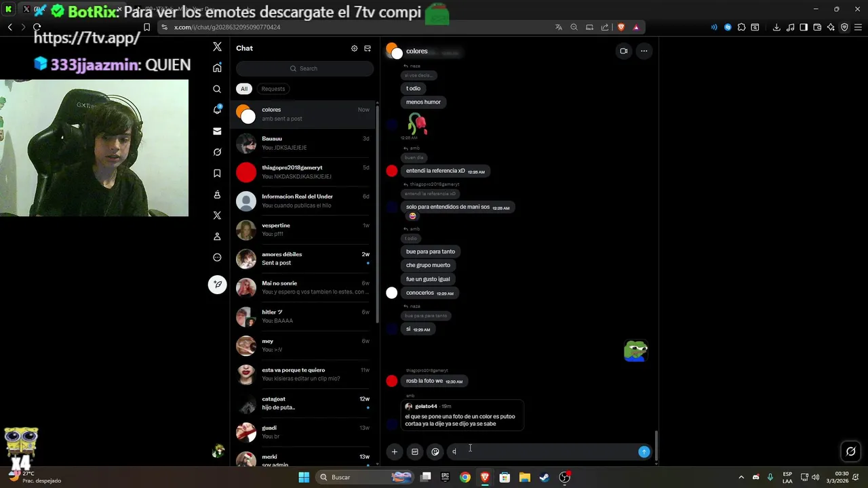Click the plus attachment button

click(394, 451)
